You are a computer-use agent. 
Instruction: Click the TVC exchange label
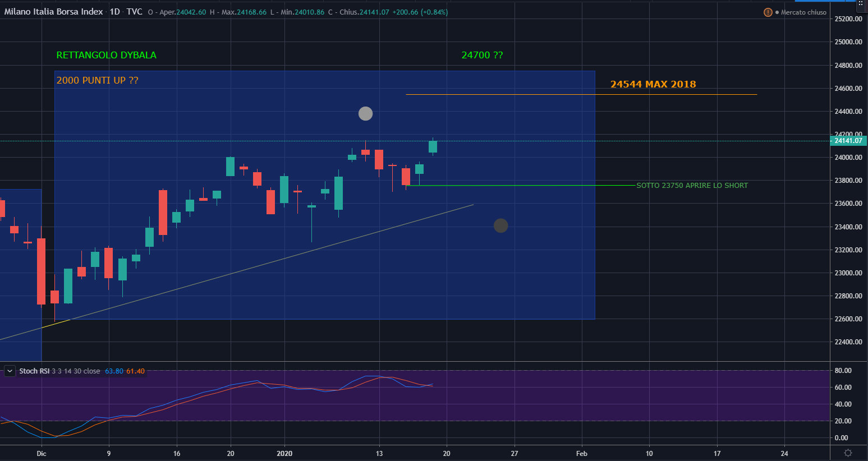[x=134, y=12]
